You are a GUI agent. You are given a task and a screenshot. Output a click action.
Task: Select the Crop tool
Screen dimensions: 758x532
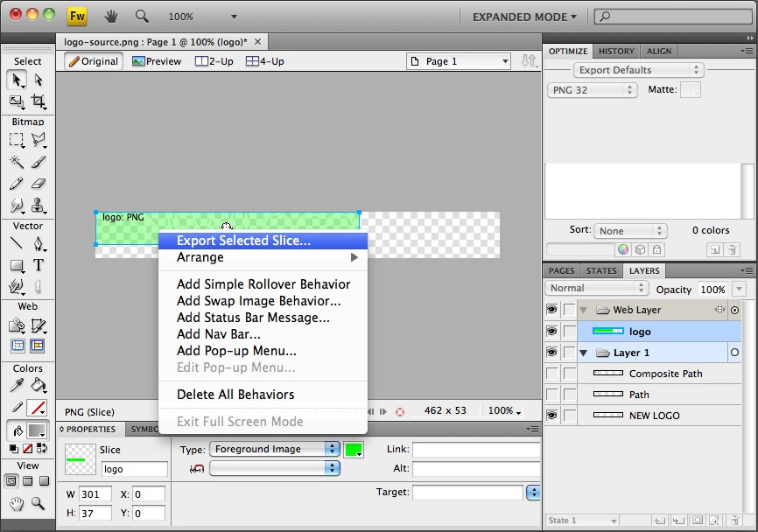coord(39,101)
